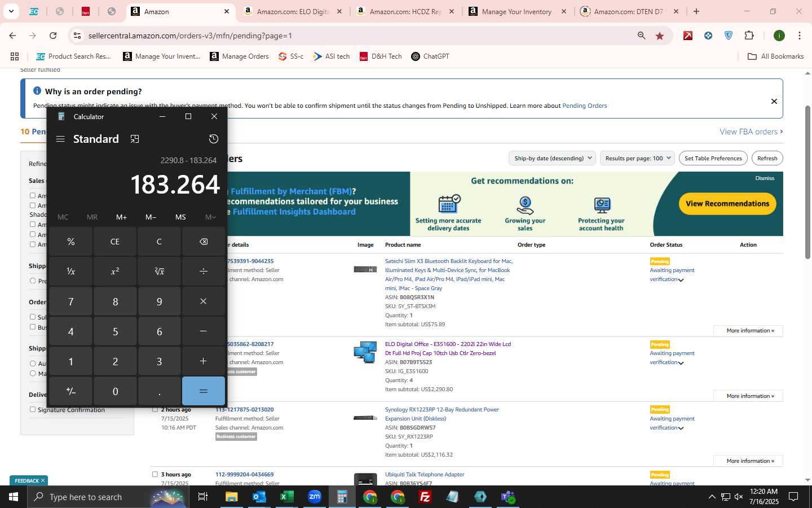Open Chrome three-dot menu

(x=799, y=36)
